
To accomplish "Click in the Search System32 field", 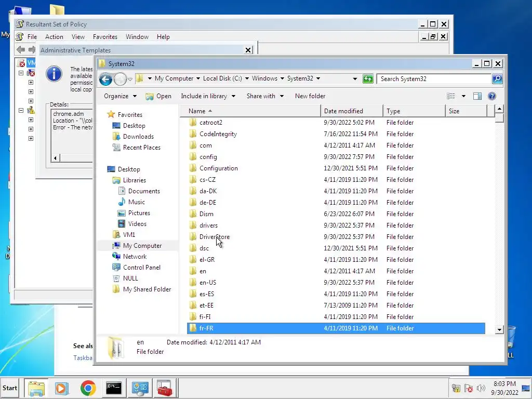I will 434,79.
